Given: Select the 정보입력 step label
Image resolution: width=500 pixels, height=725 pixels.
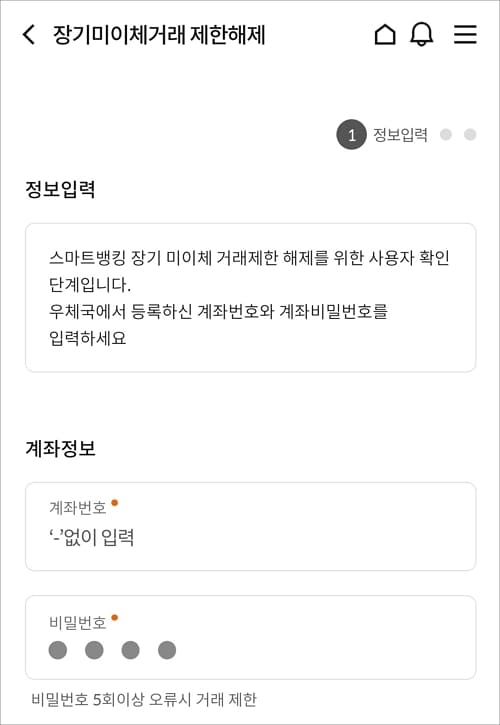Looking at the screenshot, I should pos(400,135).
